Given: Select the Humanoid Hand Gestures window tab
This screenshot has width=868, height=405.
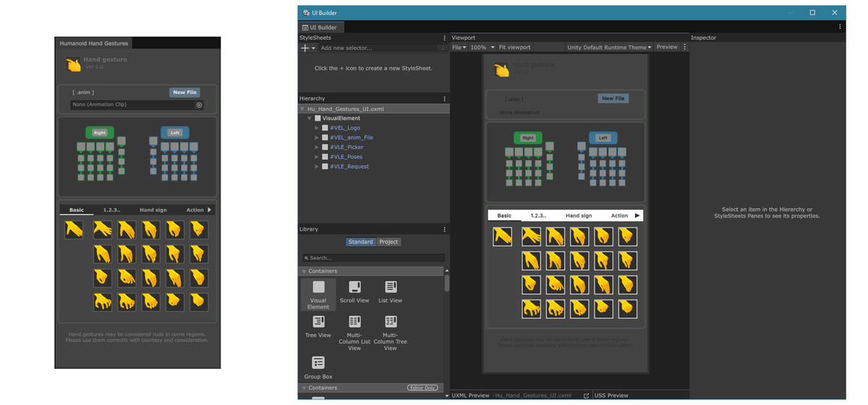Looking at the screenshot, I should [94, 43].
